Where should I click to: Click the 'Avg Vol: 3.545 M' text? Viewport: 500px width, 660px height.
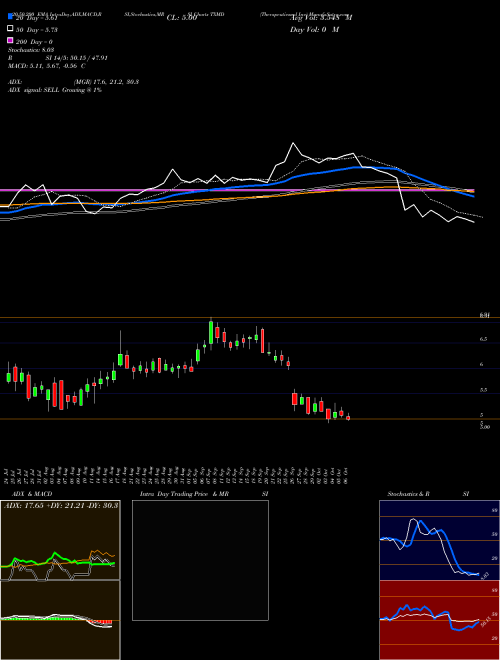(x=321, y=18)
